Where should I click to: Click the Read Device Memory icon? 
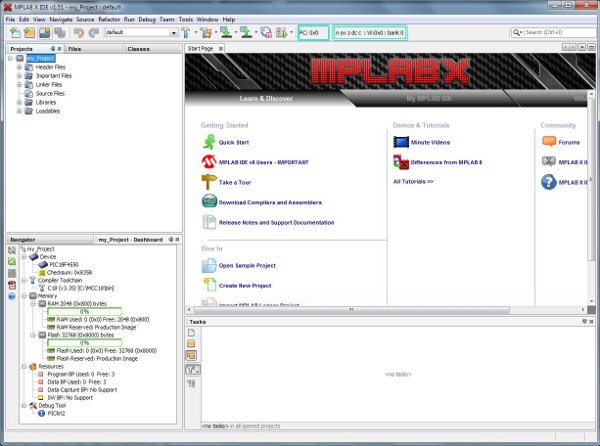pyautogui.click(x=246, y=33)
